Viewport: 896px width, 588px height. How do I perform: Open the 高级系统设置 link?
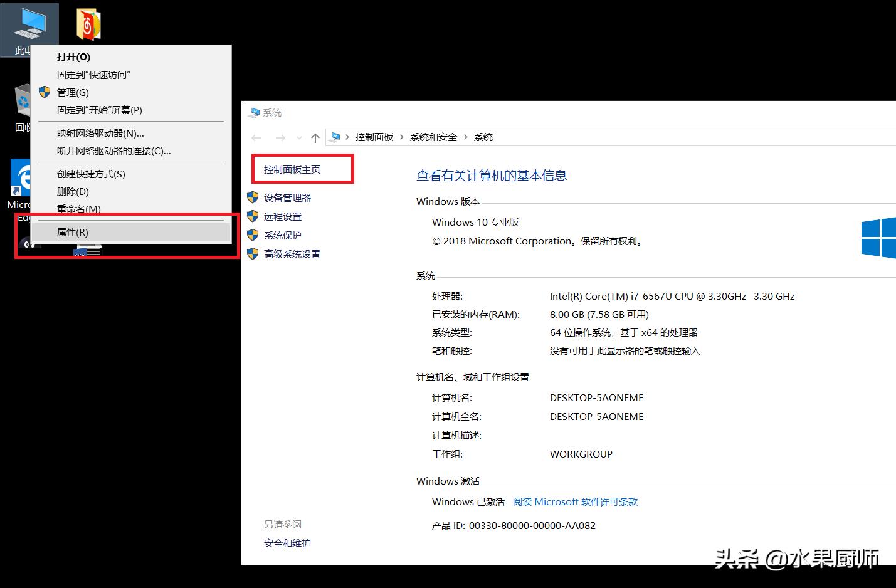pos(292,254)
